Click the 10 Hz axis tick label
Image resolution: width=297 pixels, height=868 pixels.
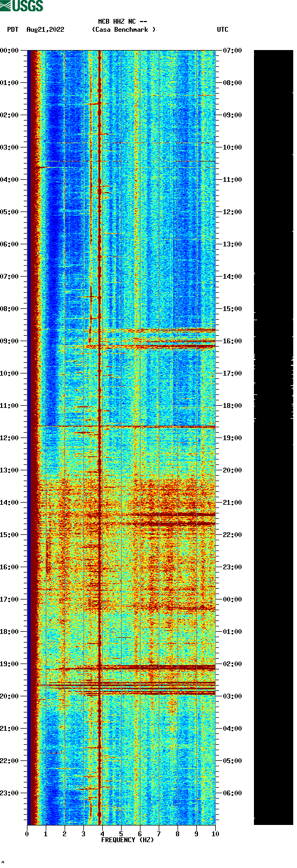pos(215,834)
